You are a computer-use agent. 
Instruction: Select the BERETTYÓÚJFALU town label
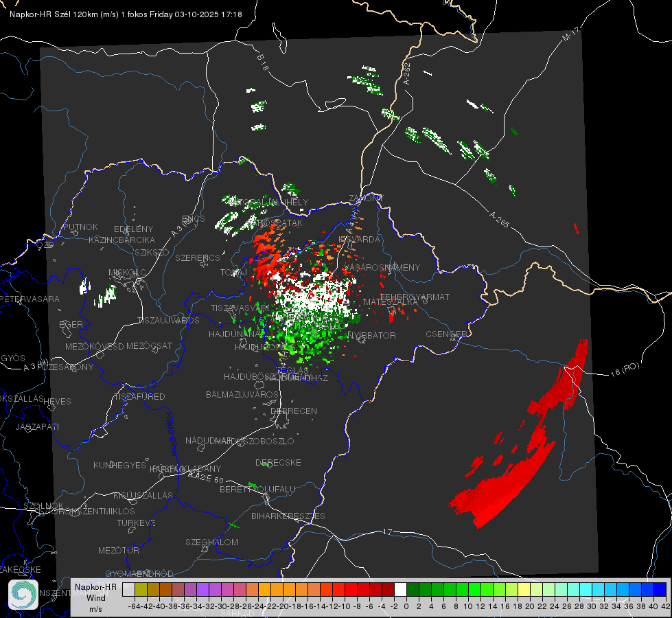pyautogui.click(x=257, y=489)
